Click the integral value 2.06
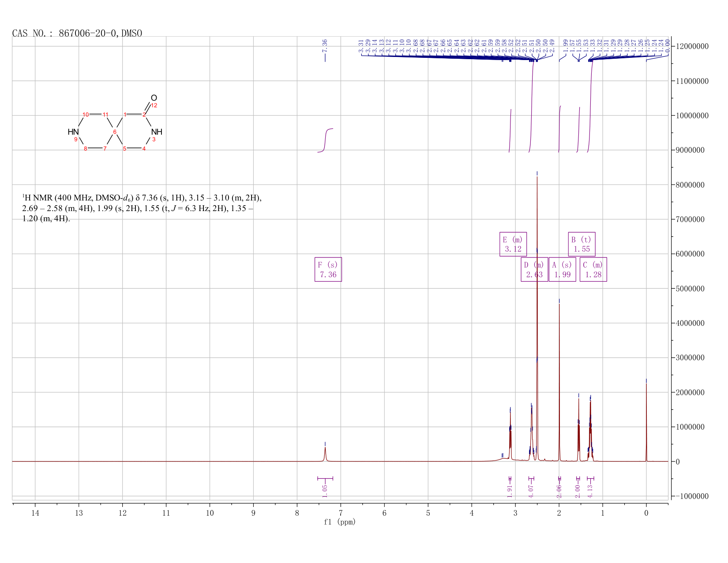 [559, 491]
